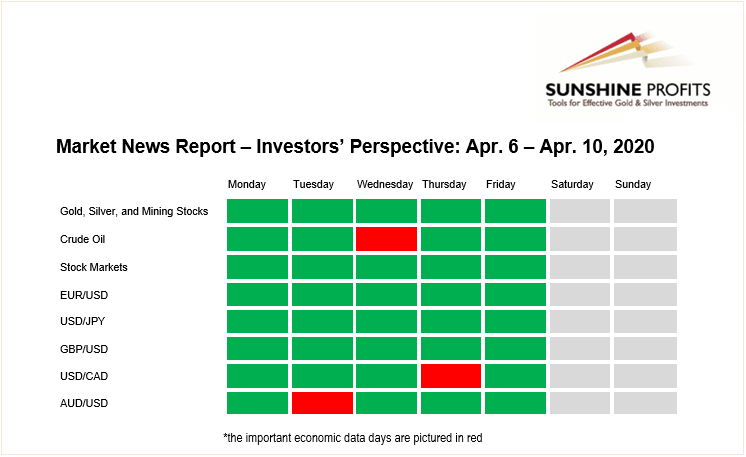
Task: Select the Friday column header
Action: point(500,184)
